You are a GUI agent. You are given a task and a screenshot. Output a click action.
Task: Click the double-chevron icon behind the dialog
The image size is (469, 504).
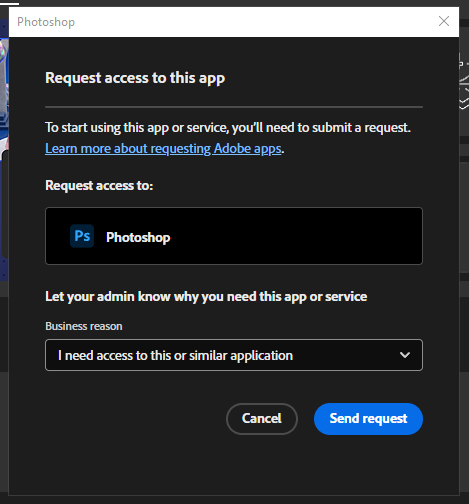point(464,103)
